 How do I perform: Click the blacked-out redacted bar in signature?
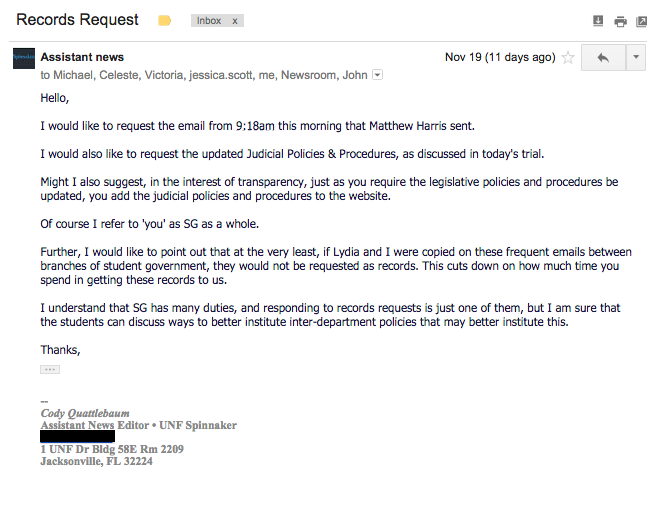tap(78, 437)
